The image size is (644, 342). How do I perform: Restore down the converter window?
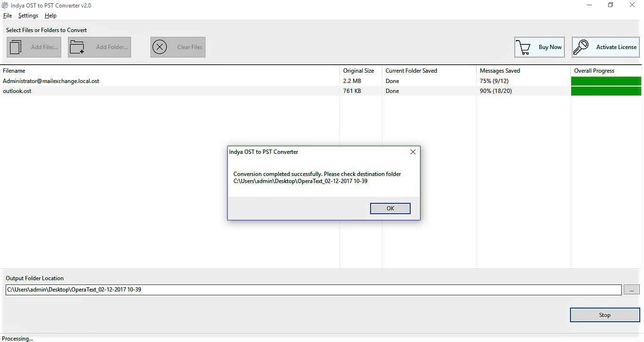pyautogui.click(x=611, y=5)
